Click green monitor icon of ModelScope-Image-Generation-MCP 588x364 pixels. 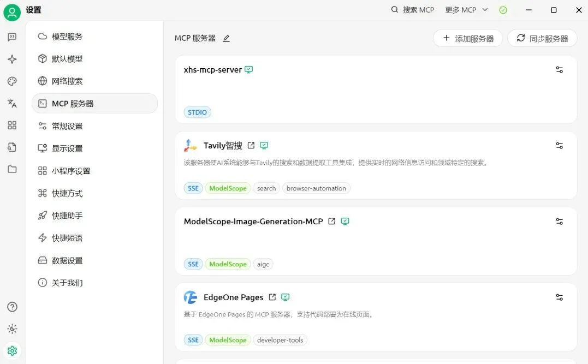click(x=345, y=222)
